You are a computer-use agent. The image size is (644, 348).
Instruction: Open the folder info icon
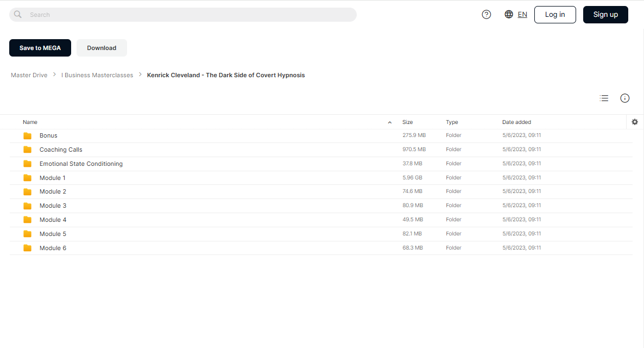point(624,98)
